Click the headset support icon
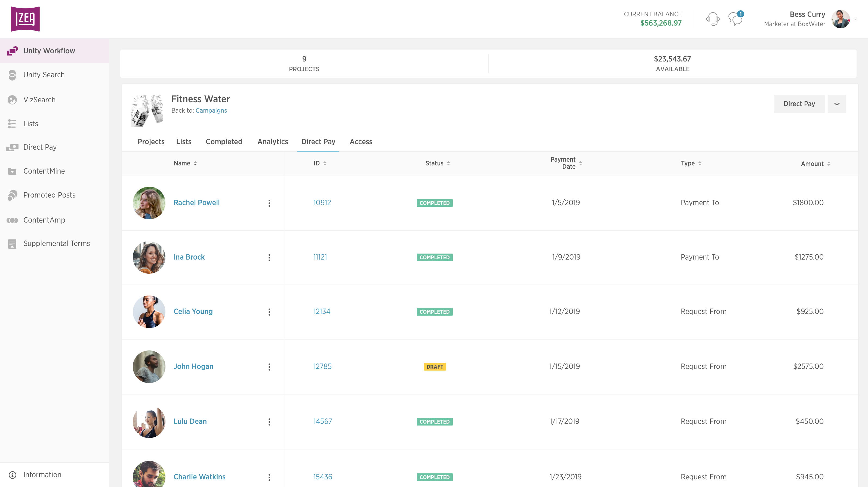This screenshot has height=487, width=868. click(712, 19)
